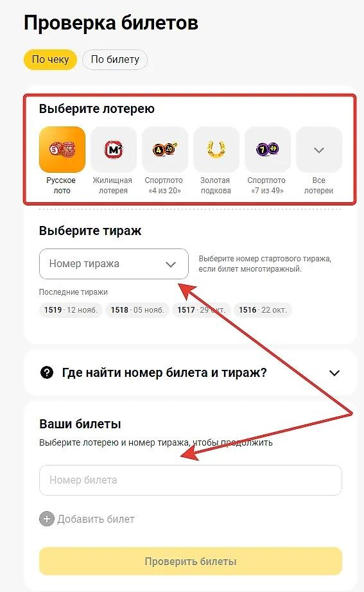Focus the Номер билета input field

[191, 480]
